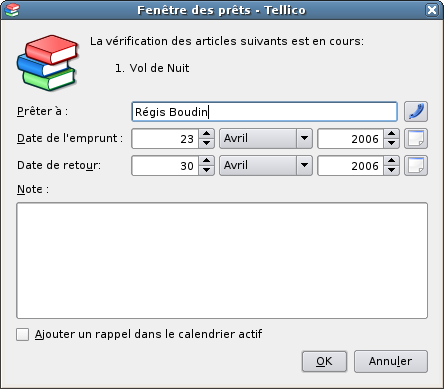This screenshot has height=389, width=444.
Task: Click inside the Note text area
Action: pyautogui.click(x=222, y=260)
